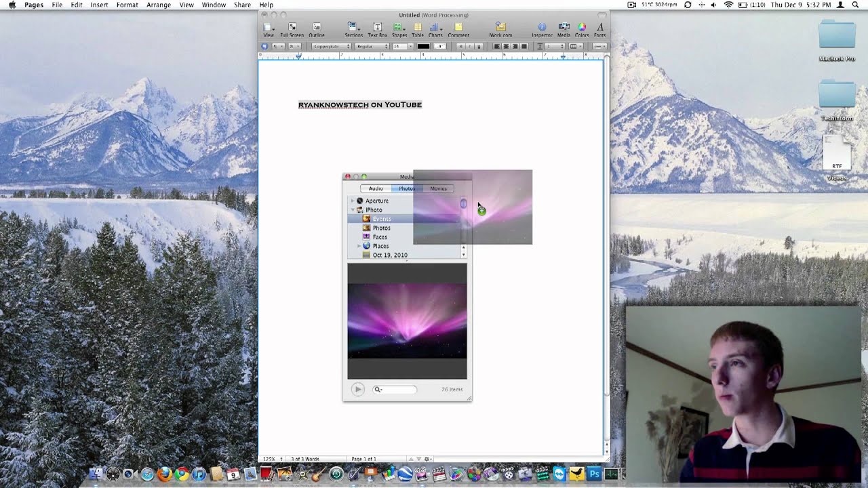Open the Colors panel icon
Viewport: 868px width, 488px height.
coord(582,29)
